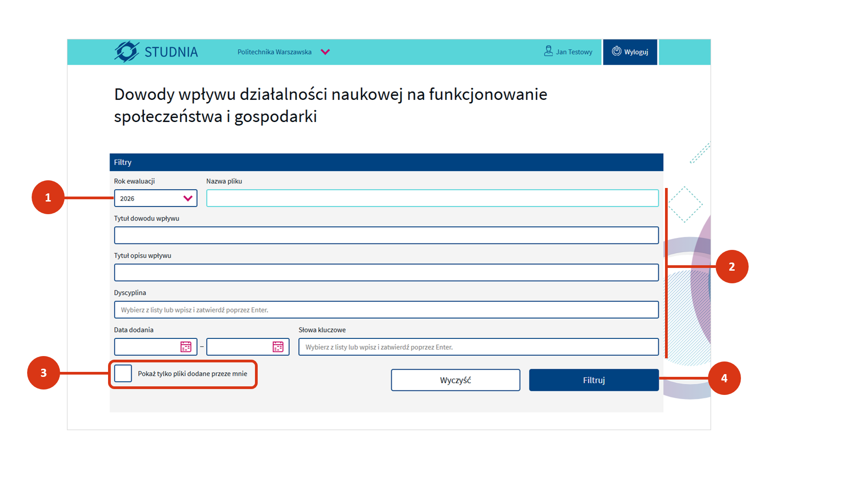Image resolution: width=868 pixels, height=488 pixels.
Task: Expand Politechnika Warszawska institution chevron
Action: point(325,52)
